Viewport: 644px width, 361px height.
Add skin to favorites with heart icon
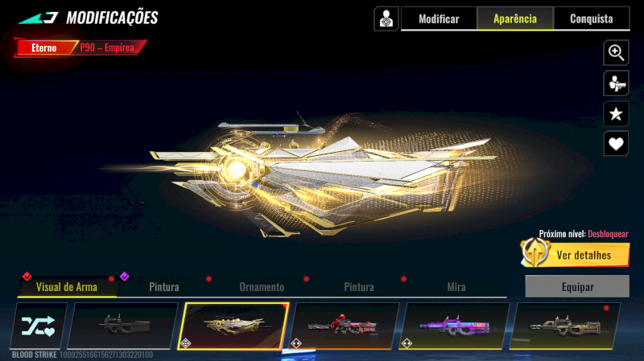click(616, 144)
